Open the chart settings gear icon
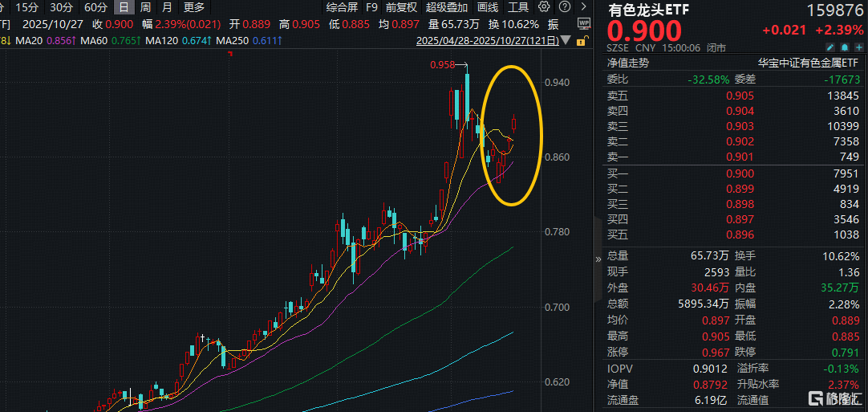Image resolution: width=868 pixels, height=412 pixels. coord(544,7)
